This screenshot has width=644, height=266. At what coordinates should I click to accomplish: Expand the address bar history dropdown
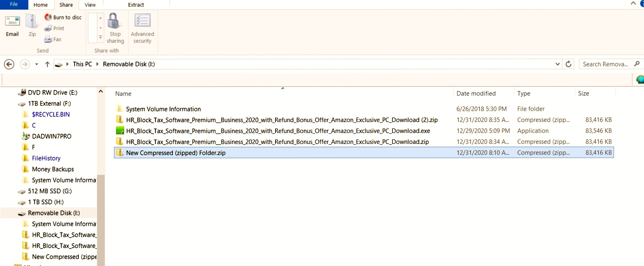558,64
